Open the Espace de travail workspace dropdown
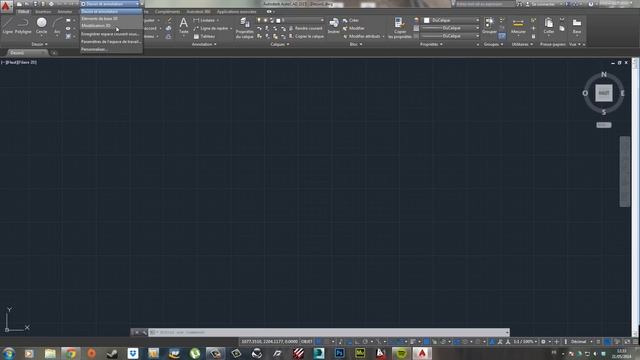 point(110,4)
